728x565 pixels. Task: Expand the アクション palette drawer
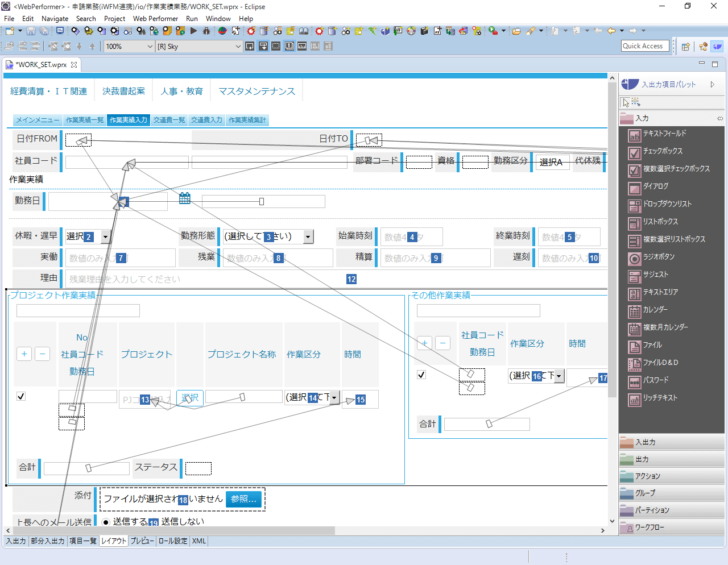(672, 476)
